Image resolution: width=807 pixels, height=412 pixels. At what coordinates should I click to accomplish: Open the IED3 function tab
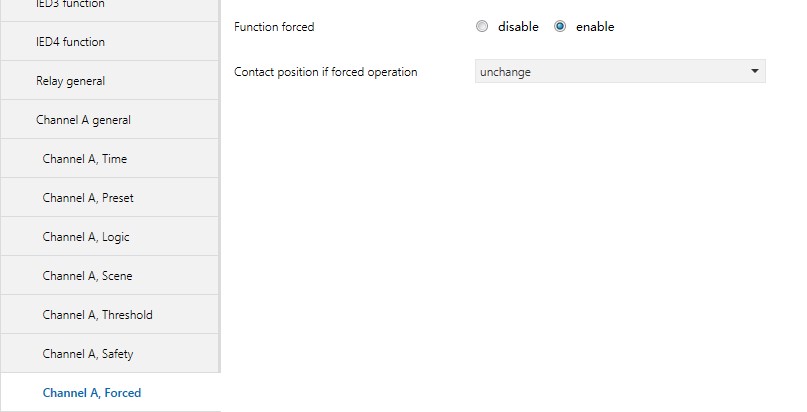pos(70,5)
